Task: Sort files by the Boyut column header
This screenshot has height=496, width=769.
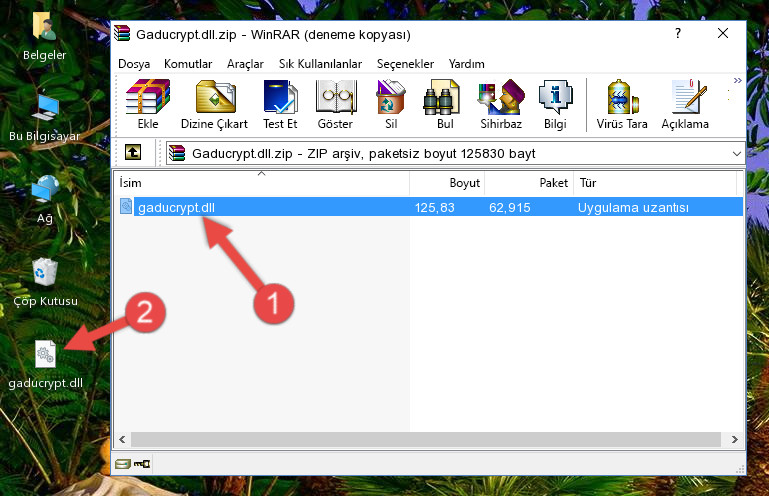Action: click(447, 183)
